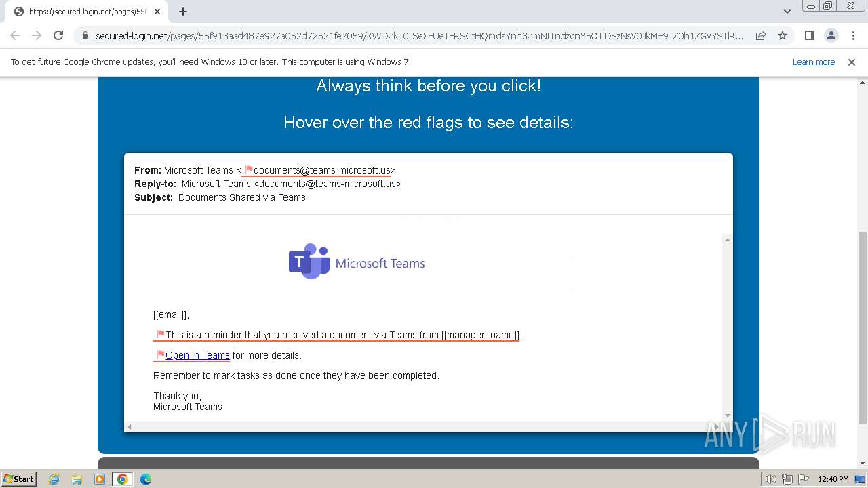Click the browser forward arrow
Screen dimensions: 868x488
click(37, 35)
